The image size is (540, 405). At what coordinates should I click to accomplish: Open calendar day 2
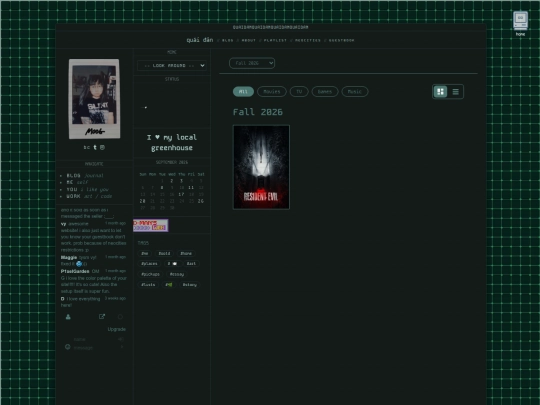tap(172, 181)
